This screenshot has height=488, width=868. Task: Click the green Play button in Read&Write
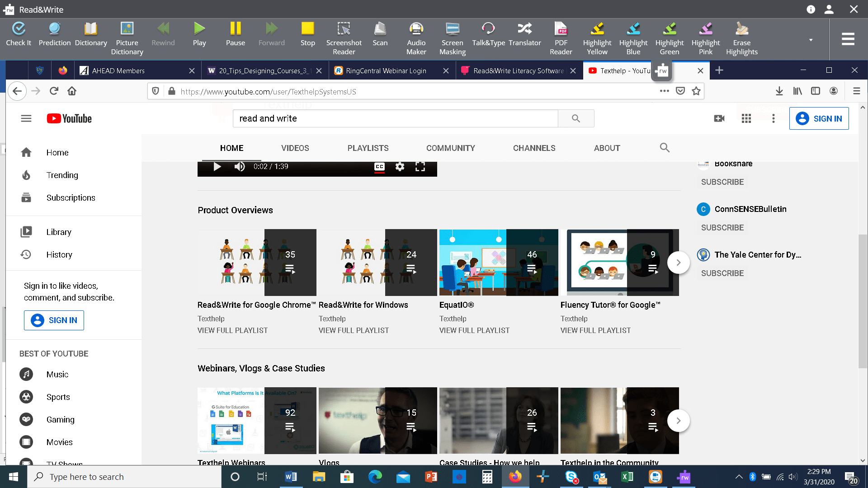[x=199, y=34]
